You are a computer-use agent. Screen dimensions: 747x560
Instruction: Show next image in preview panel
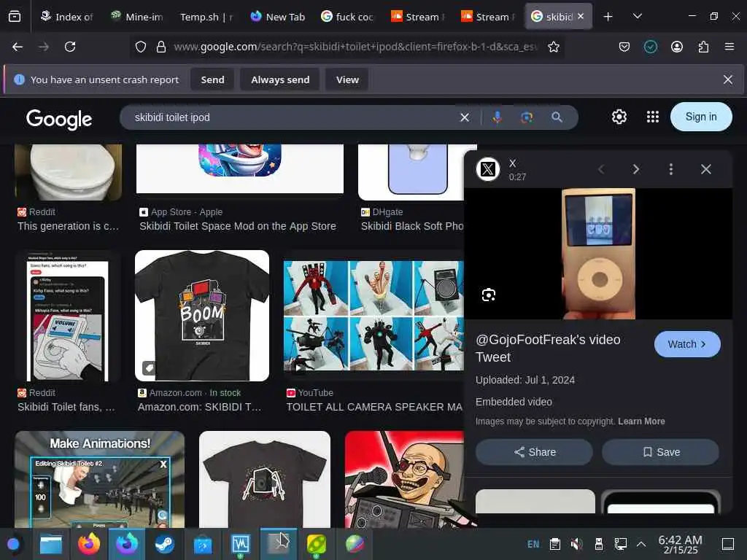tap(635, 169)
